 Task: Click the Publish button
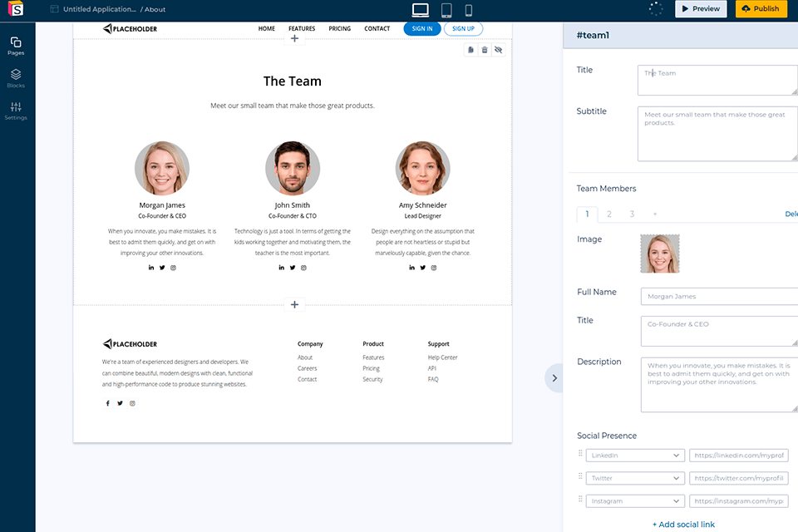pos(761,8)
